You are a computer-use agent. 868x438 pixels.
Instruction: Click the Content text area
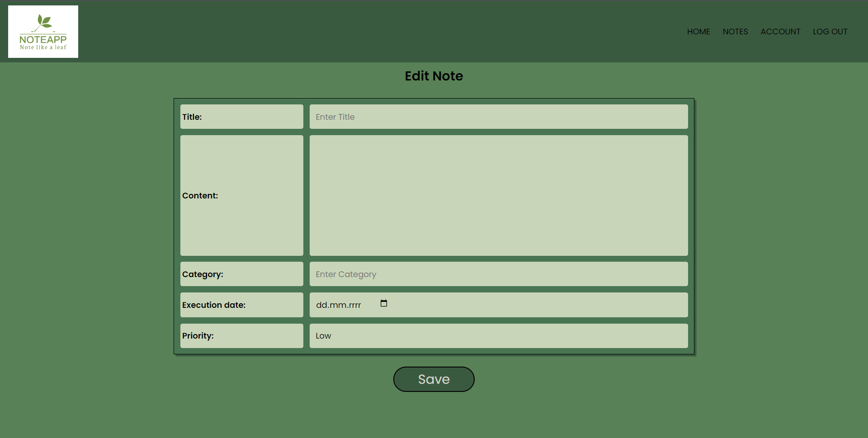[498, 195]
